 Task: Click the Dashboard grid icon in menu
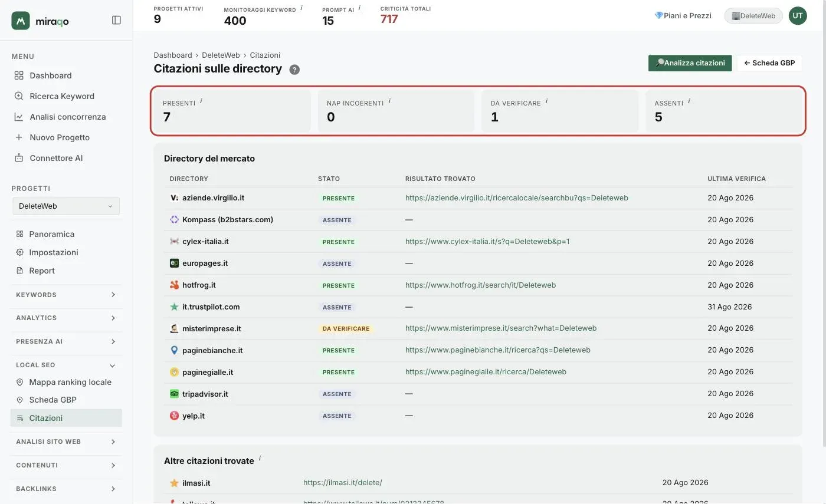point(19,75)
